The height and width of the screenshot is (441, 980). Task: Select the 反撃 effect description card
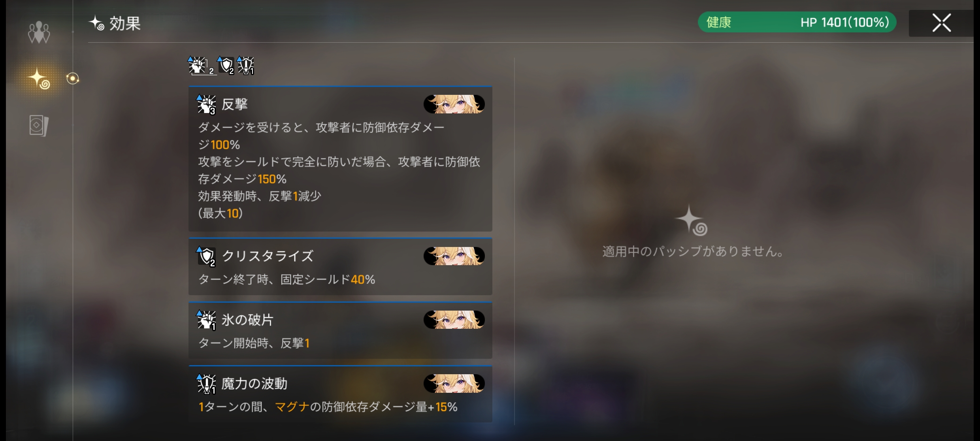tap(340, 159)
